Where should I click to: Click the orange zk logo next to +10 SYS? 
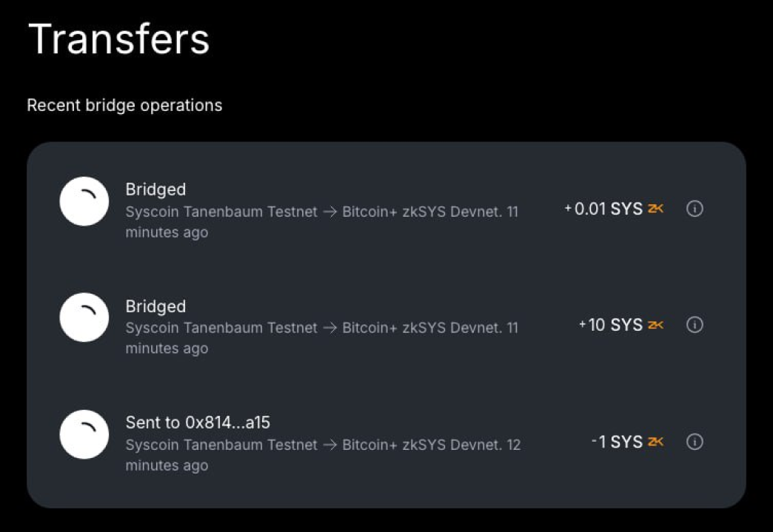[655, 325]
